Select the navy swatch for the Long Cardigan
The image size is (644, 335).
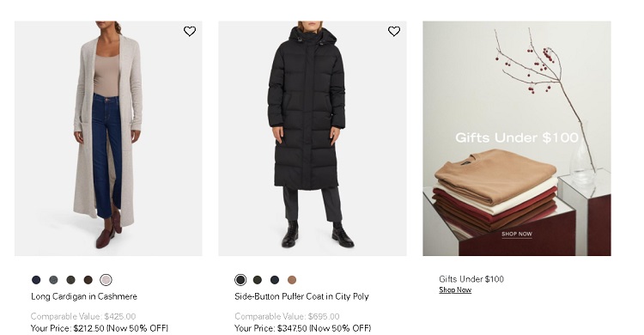click(36, 280)
